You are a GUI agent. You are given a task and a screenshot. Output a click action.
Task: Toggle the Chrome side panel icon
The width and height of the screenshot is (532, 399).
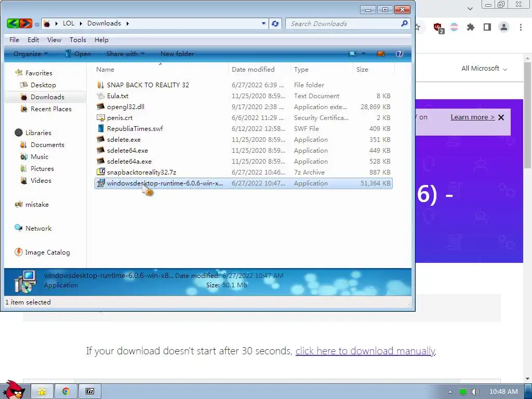pyautogui.click(x=487, y=27)
